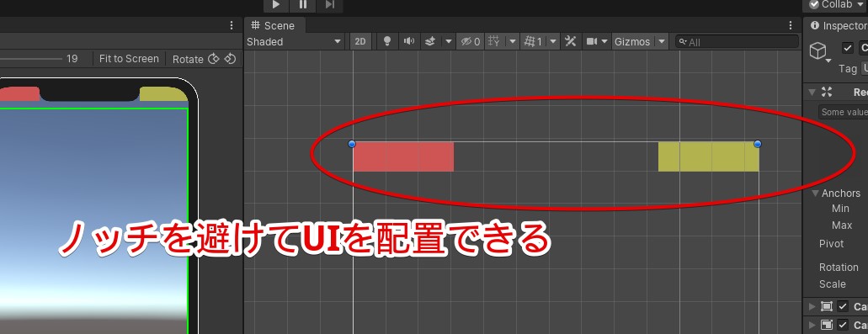Click the top-right blue anchor handle
The width and height of the screenshot is (868, 334).
758,144
